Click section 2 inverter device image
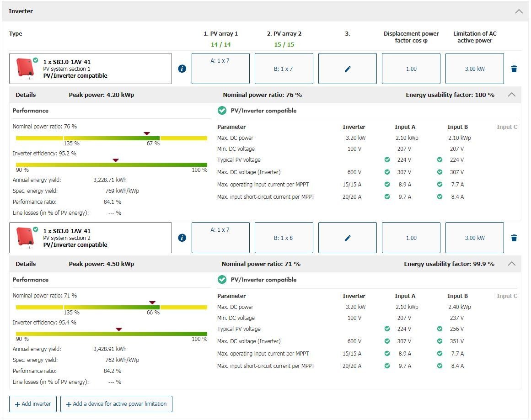Image resolution: width=531 pixels, height=420 pixels. tap(26, 237)
